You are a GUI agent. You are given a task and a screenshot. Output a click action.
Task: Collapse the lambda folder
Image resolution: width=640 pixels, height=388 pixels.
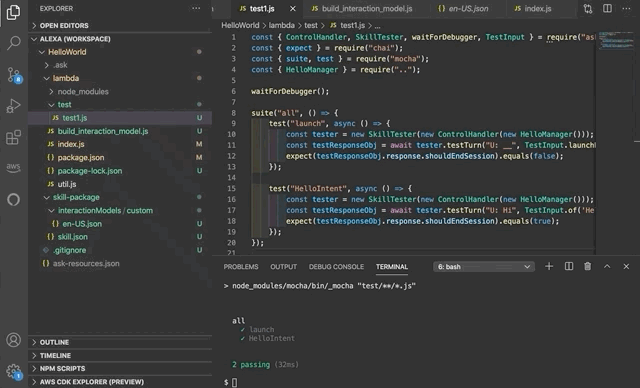pos(120,78)
